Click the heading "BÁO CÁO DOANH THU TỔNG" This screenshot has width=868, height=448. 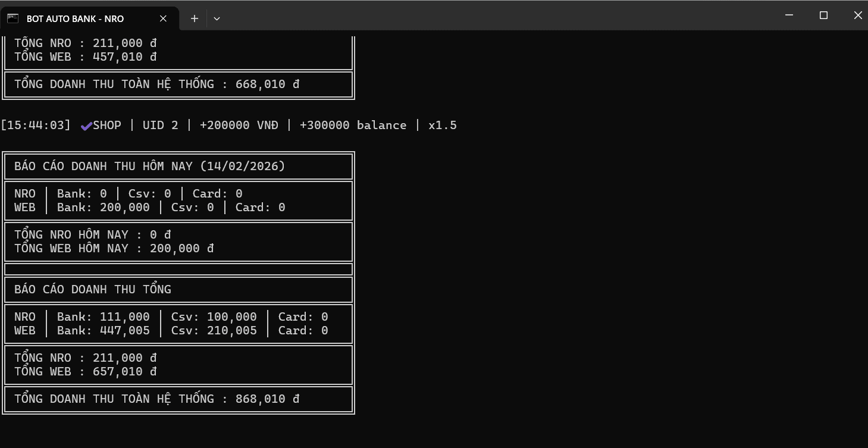(x=93, y=289)
